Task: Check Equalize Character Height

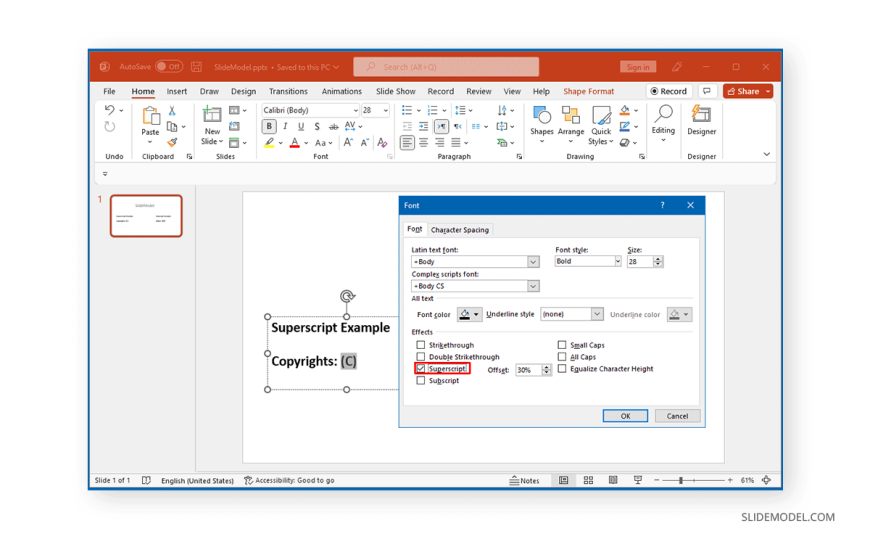Action: (562, 369)
